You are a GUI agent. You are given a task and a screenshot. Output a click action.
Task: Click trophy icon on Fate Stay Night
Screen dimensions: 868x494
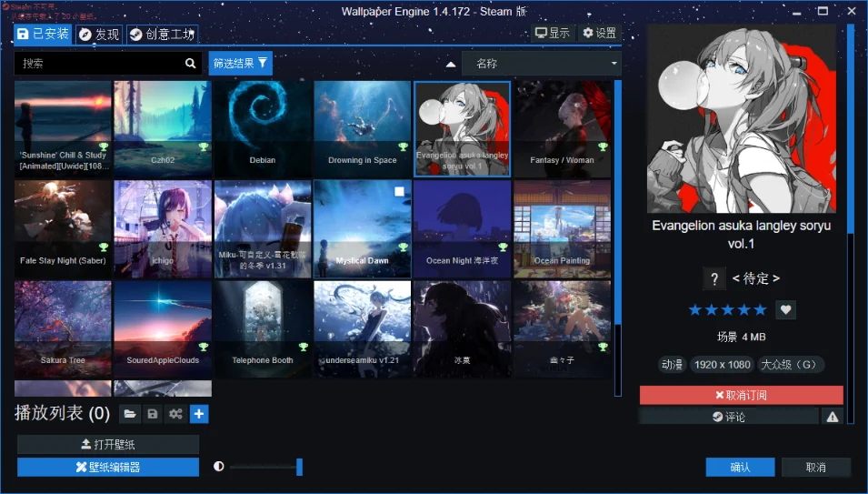104,247
